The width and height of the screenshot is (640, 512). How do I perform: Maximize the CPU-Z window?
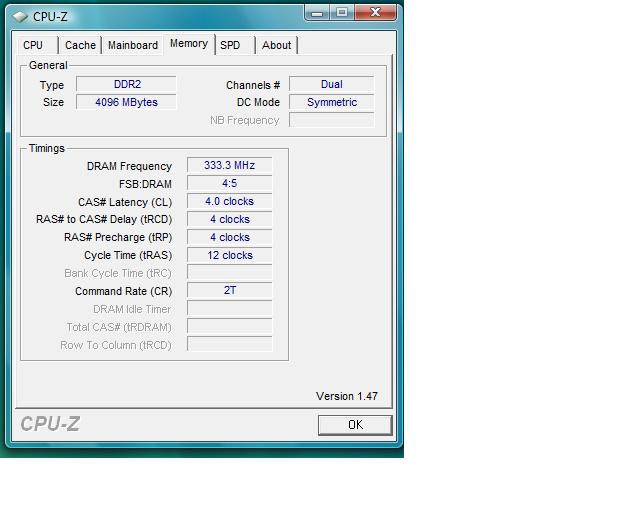(x=342, y=13)
